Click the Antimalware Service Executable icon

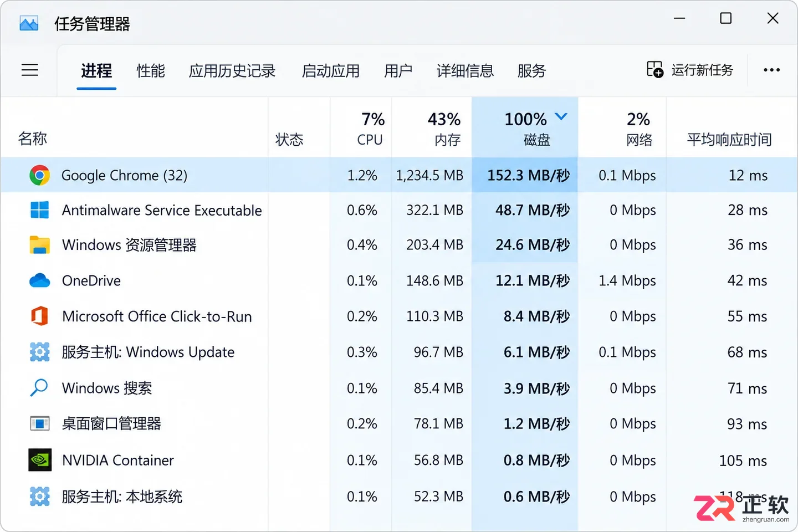click(x=39, y=210)
